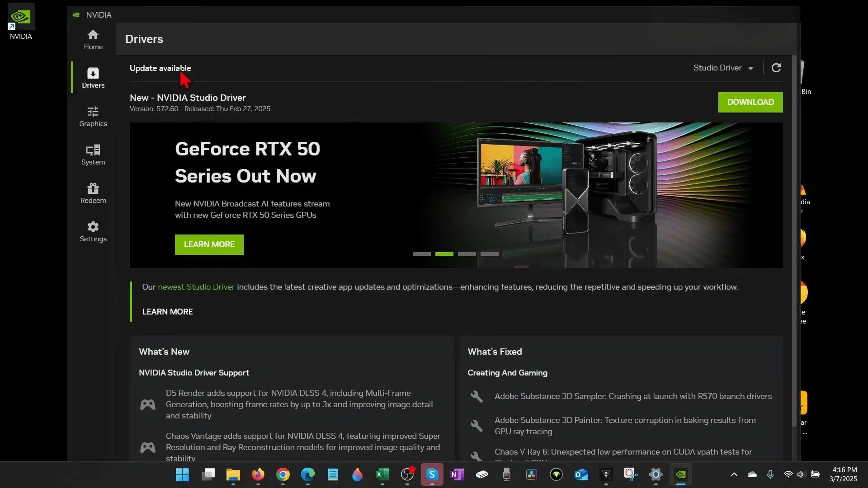The width and height of the screenshot is (868, 488).
Task: Click the OneDrive cloud tray icon
Action: (x=752, y=474)
